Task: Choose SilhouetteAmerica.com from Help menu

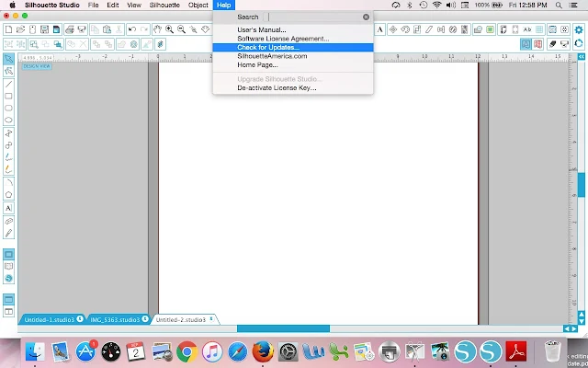Action: [x=293, y=56]
